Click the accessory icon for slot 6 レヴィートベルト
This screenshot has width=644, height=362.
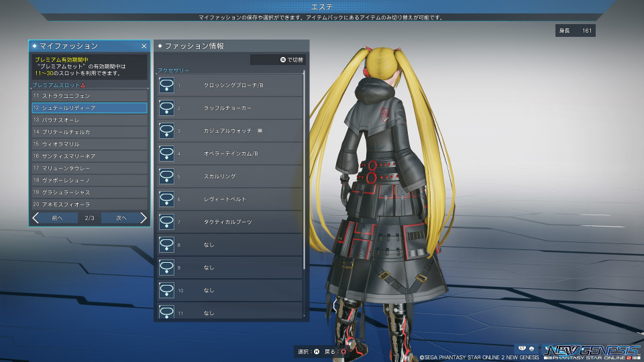tap(166, 199)
